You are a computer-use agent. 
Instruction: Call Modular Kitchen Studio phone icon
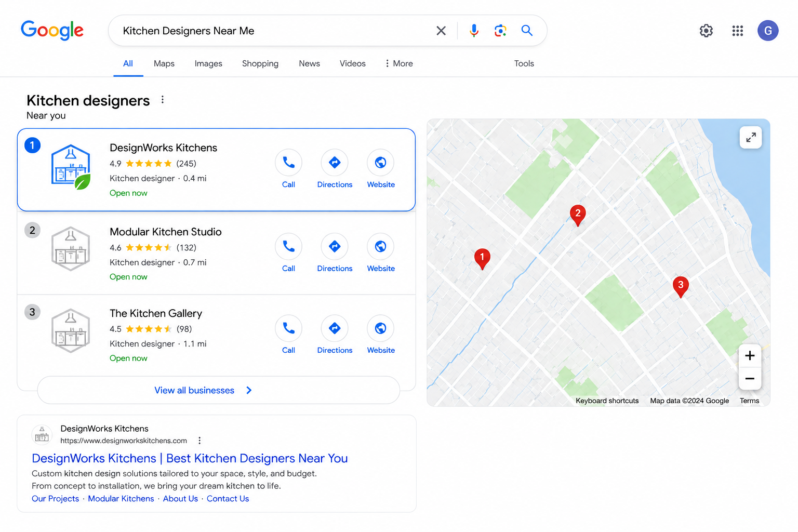pyautogui.click(x=288, y=246)
